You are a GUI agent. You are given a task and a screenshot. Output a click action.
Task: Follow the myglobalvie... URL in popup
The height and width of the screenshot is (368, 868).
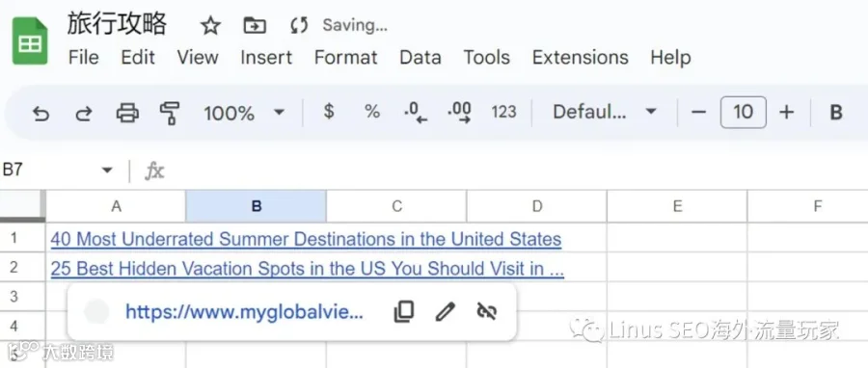tap(244, 312)
